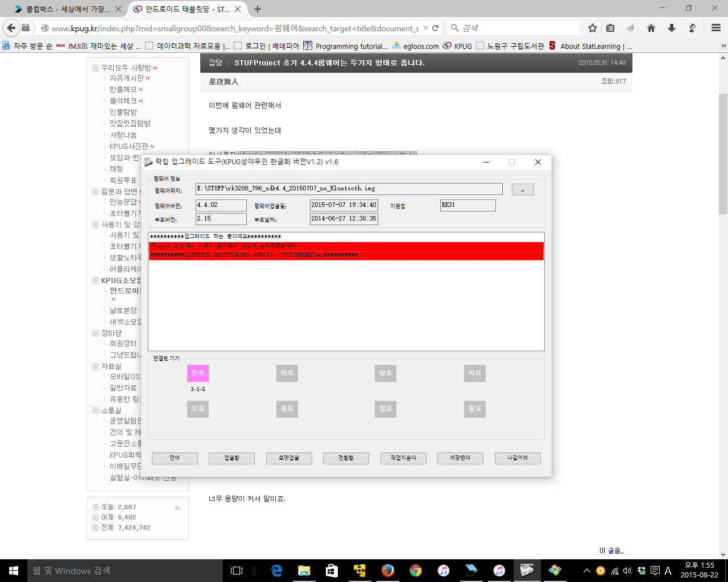
Task: Open the Windows Store taskbar icon
Action: [x=332, y=571]
